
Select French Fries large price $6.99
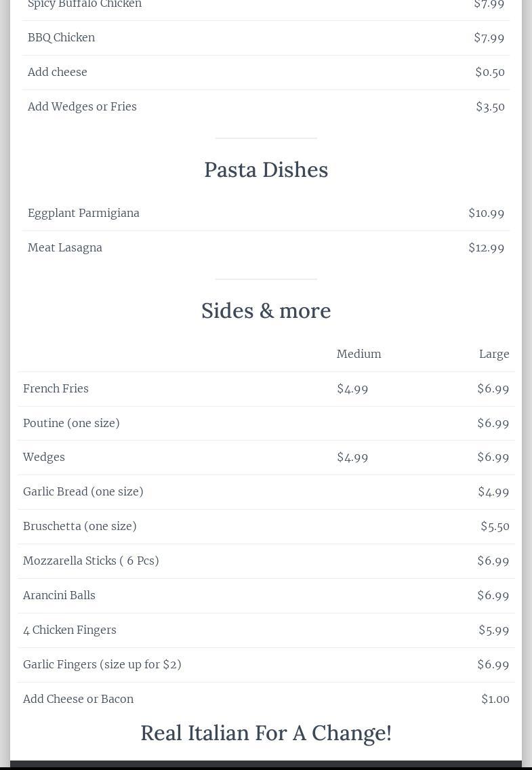point(493,389)
